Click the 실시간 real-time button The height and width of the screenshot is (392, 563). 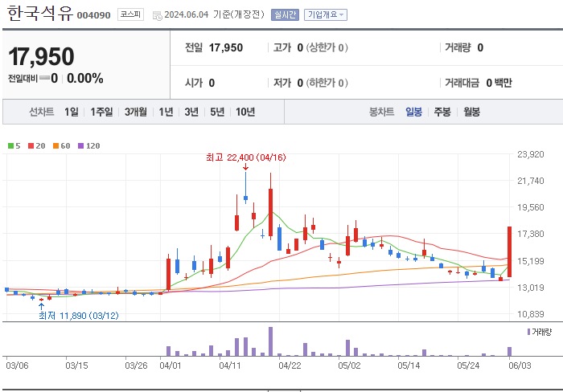coord(285,14)
